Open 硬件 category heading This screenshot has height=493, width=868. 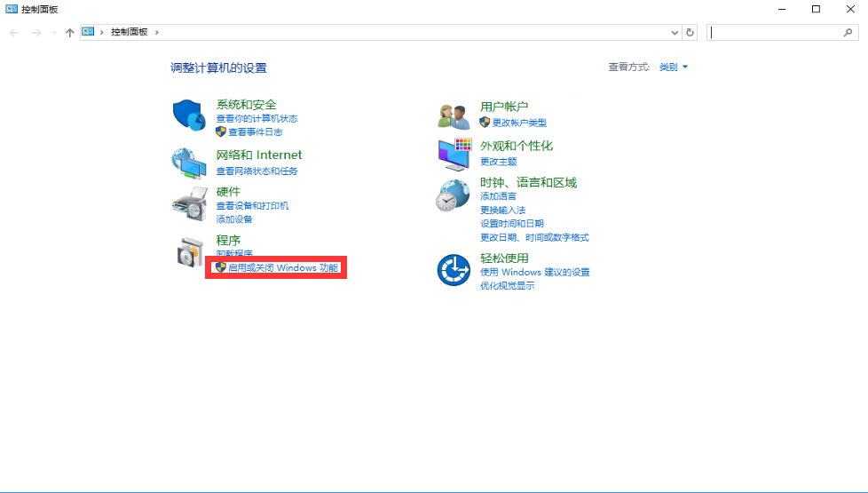coord(228,192)
